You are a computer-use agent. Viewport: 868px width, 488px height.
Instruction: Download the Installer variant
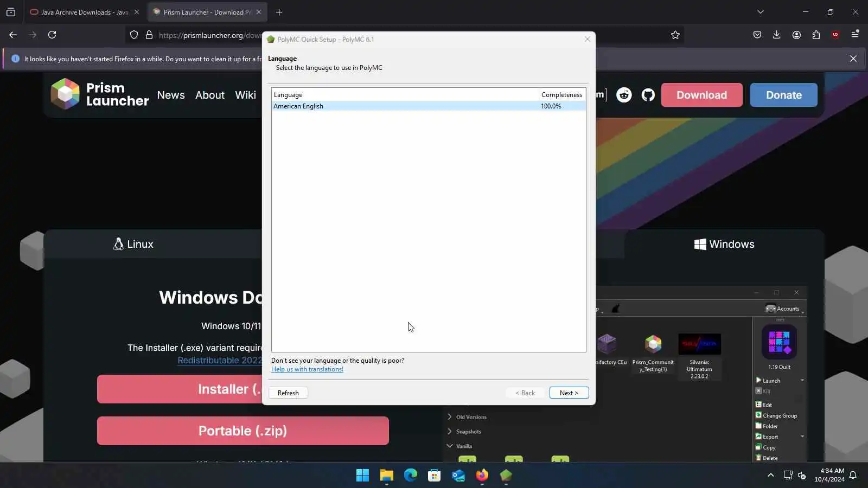(x=180, y=389)
